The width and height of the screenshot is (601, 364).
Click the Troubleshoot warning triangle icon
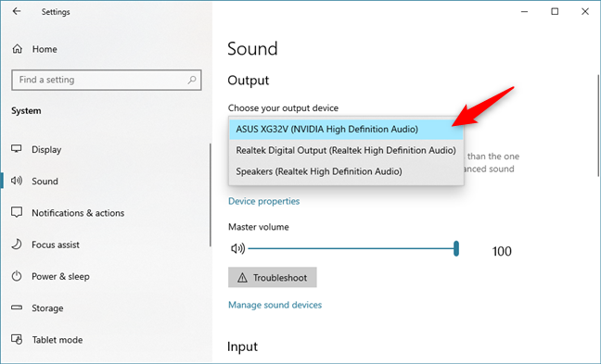point(242,278)
